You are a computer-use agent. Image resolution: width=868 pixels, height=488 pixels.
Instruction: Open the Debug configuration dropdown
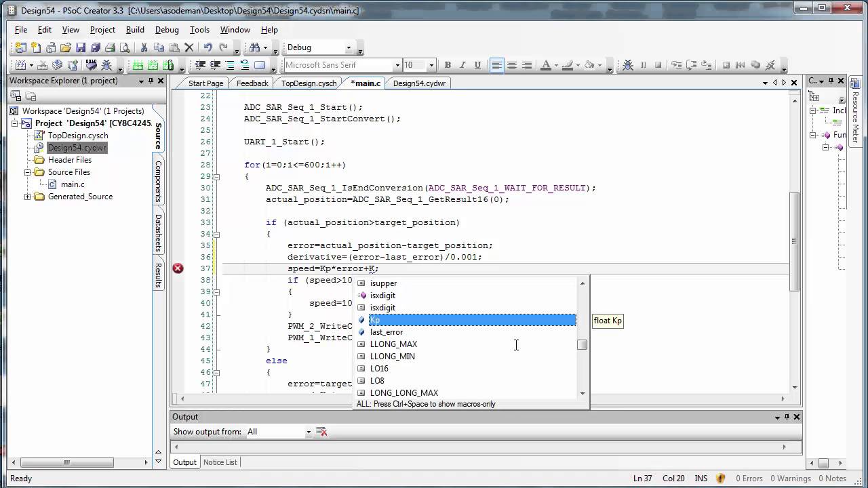[349, 48]
